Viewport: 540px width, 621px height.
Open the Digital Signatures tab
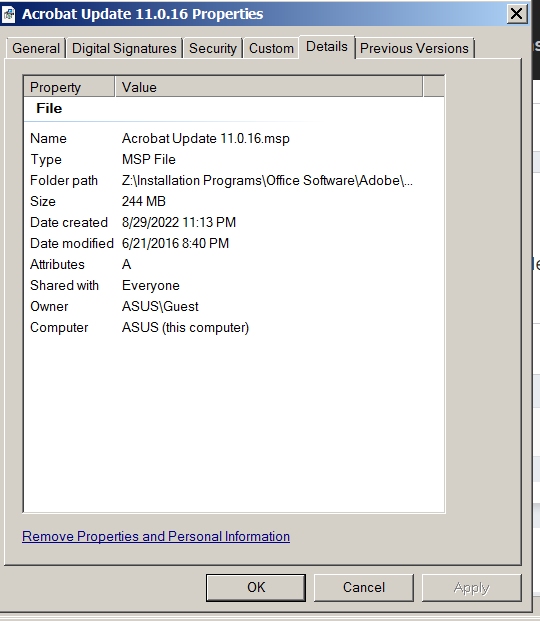click(x=124, y=48)
